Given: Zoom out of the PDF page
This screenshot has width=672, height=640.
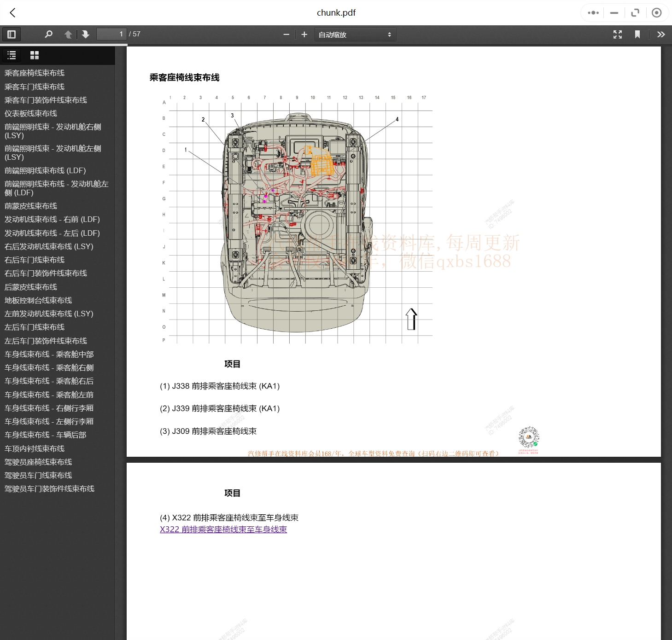Looking at the screenshot, I should tap(286, 34).
